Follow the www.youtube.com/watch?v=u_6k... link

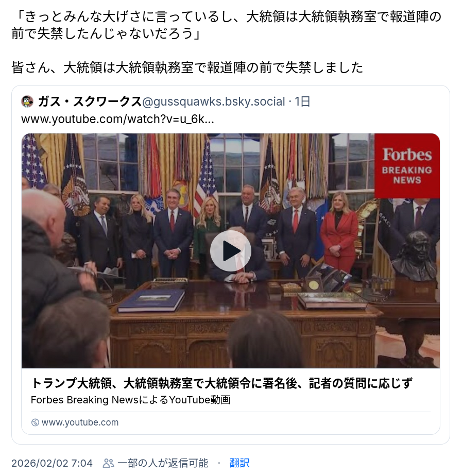[x=117, y=119]
